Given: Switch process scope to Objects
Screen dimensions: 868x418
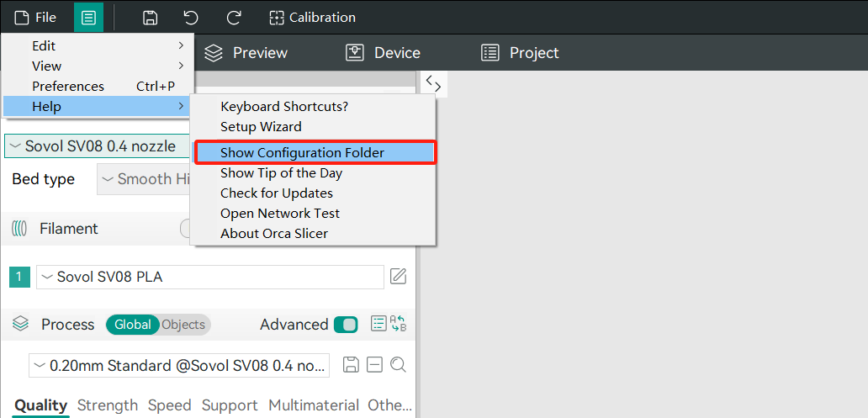Looking at the screenshot, I should pos(183,325).
